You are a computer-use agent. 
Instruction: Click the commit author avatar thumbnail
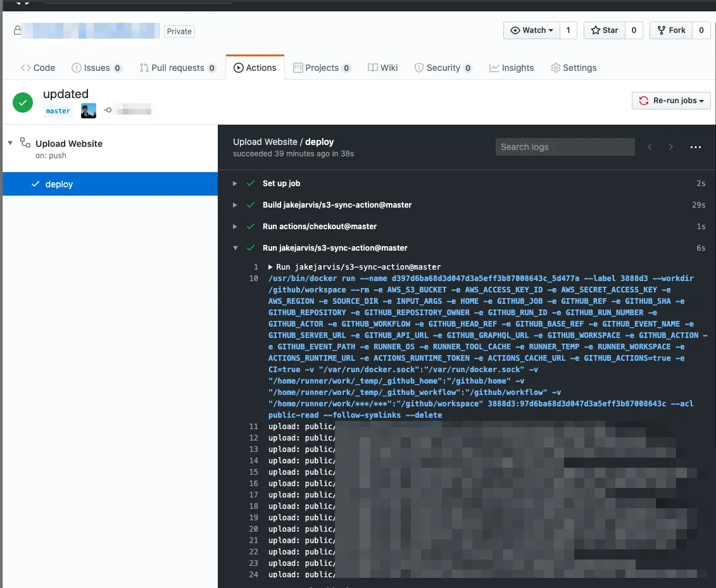coord(89,111)
